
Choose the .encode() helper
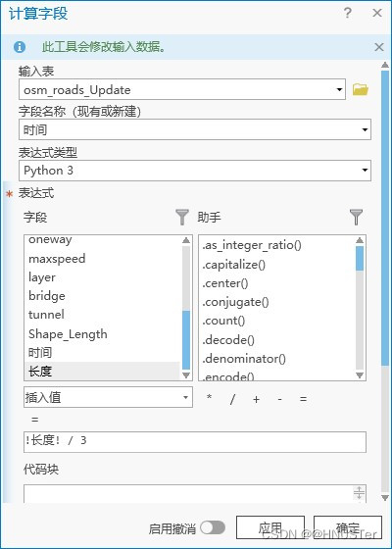[x=228, y=376]
